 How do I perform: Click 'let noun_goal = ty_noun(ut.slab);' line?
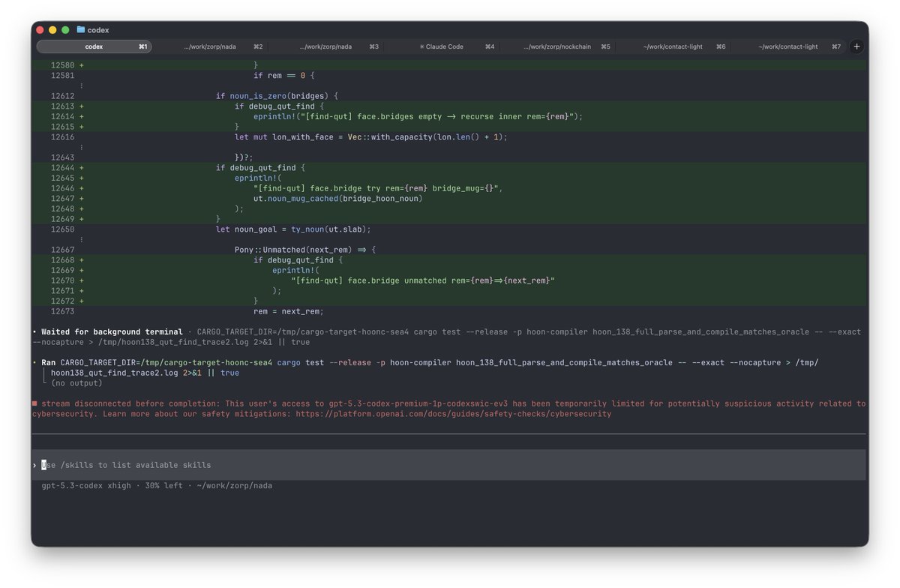click(293, 229)
